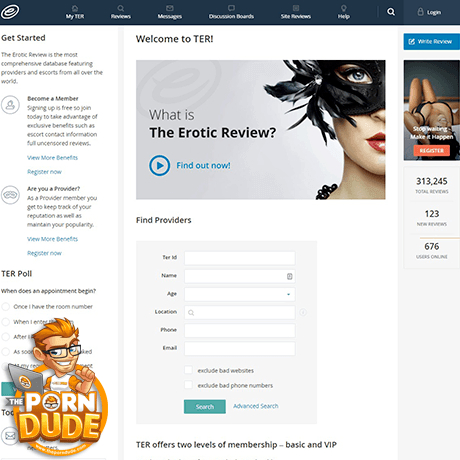Click the Become a Member person icon
Viewport: 460px width, 460px height.
tap(10, 105)
